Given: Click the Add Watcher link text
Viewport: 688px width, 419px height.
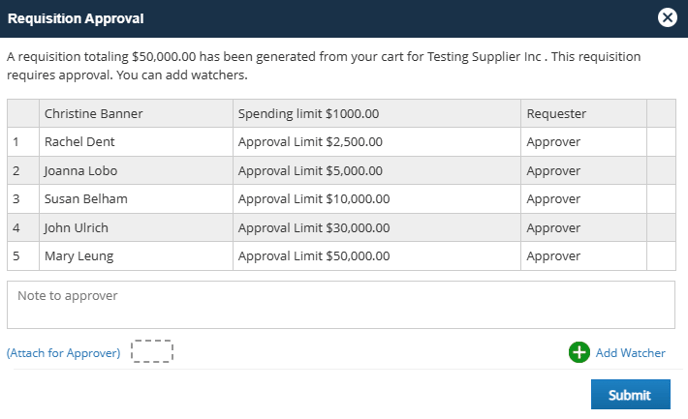Looking at the screenshot, I should click(x=631, y=353).
